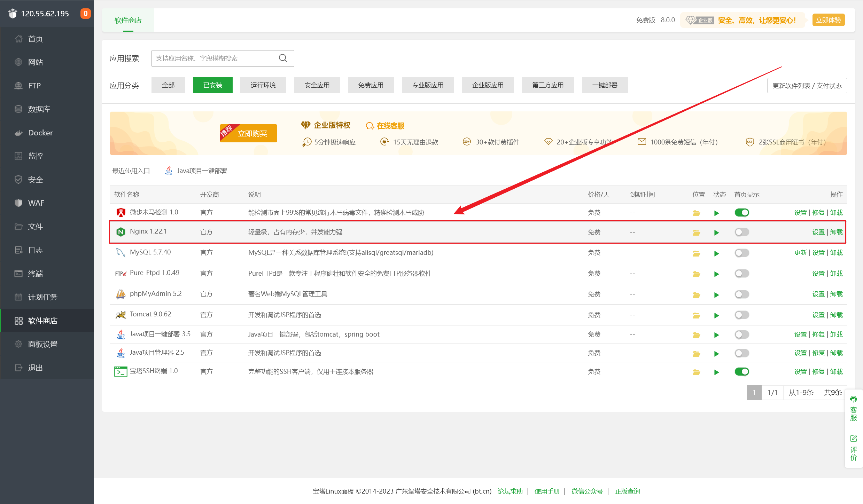Open Docker in sidebar
This screenshot has width=863, height=504.
pyautogui.click(x=47, y=133)
